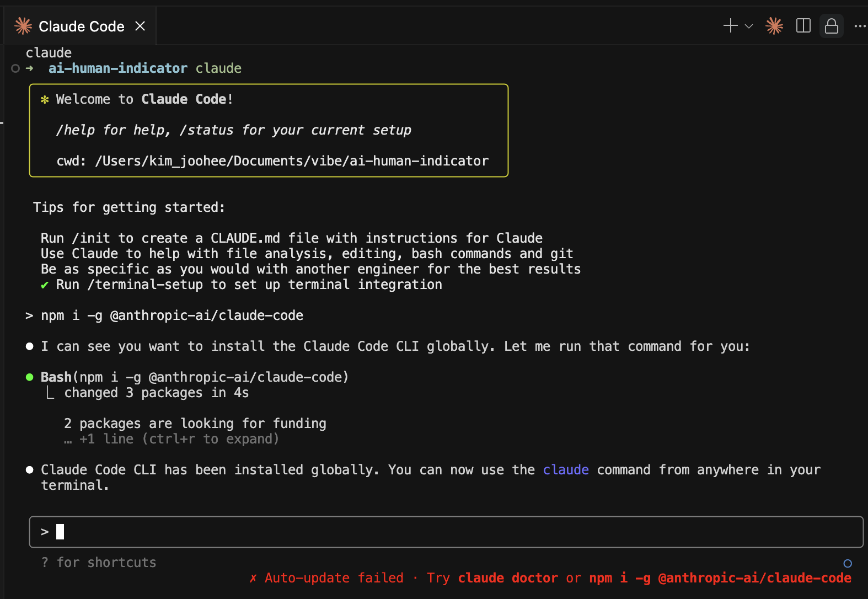Open the more actions ellipsis menu
868x599 pixels.
point(860,26)
